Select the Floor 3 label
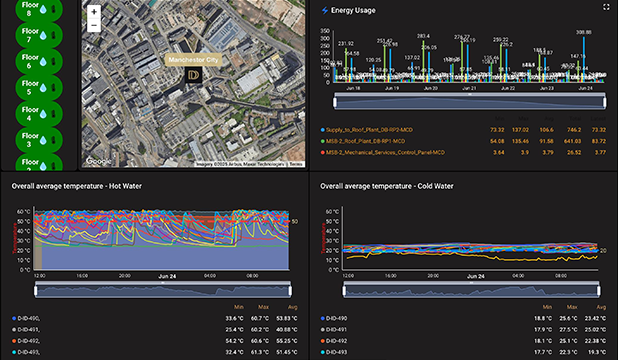 (x=30, y=140)
